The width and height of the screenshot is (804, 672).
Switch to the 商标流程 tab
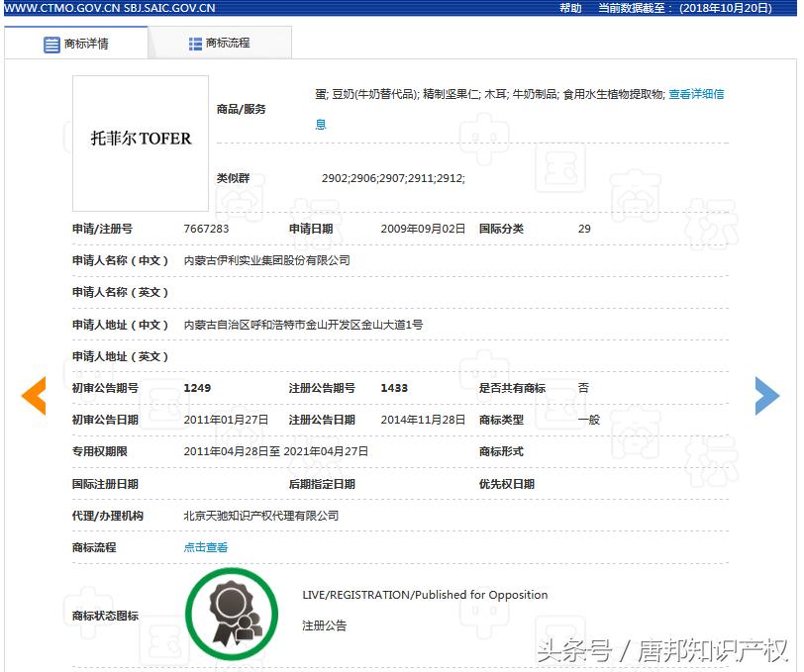coord(229,43)
